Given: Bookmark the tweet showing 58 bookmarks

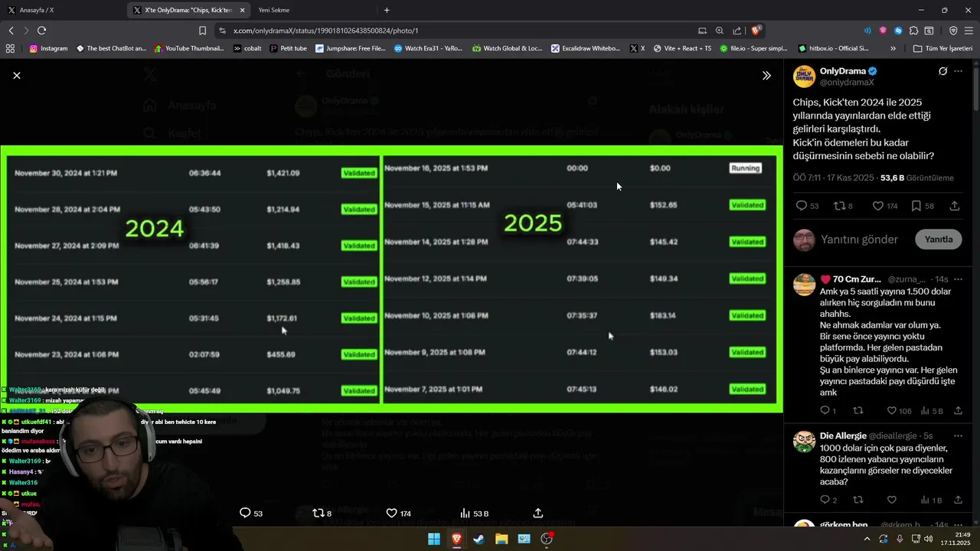Looking at the screenshot, I should (922, 206).
